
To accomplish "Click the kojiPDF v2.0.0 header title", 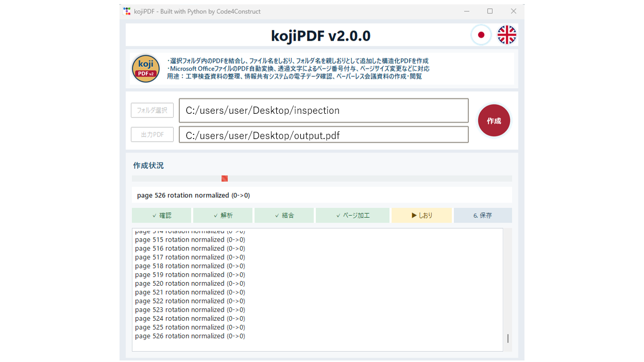I will (x=320, y=36).
